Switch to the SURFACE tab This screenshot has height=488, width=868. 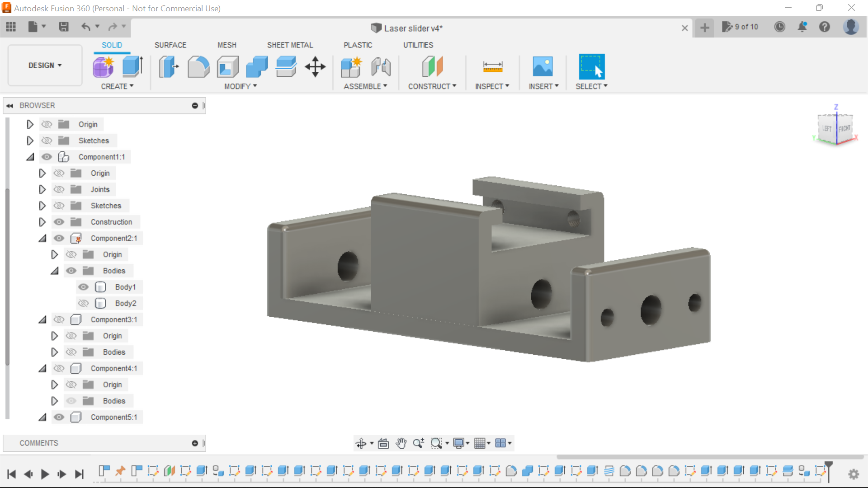pos(170,45)
